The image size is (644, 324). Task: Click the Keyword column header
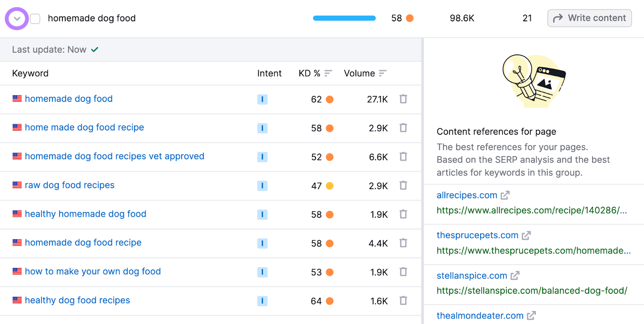[30, 73]
